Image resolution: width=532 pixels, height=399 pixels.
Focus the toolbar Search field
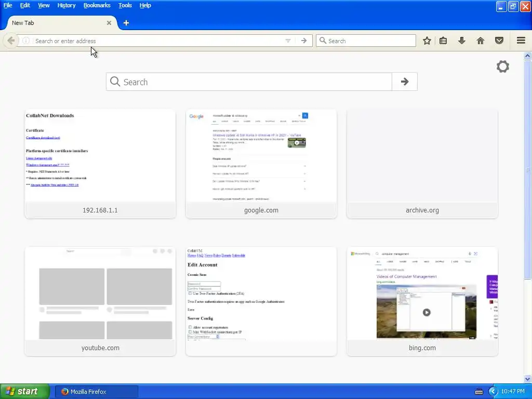tap(366, 41)
